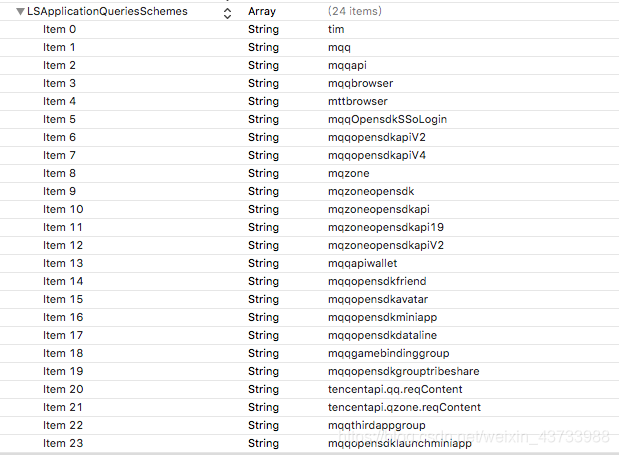Select the value mqqopensdkapiV4
Viewport: 619px width, 455px height.
coord(377,155)
